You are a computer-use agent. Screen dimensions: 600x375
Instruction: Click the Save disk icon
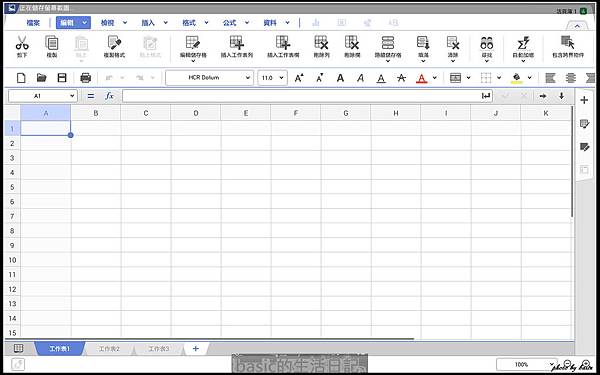[x=62, y=78]
